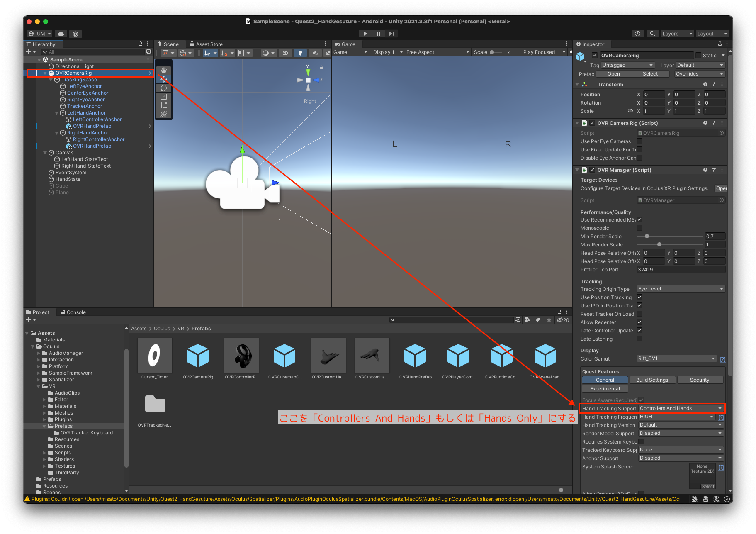This screenshot has width=756, height=534.
Task: Open the Layer dropdown in Inspector
Action: [700, 65]
